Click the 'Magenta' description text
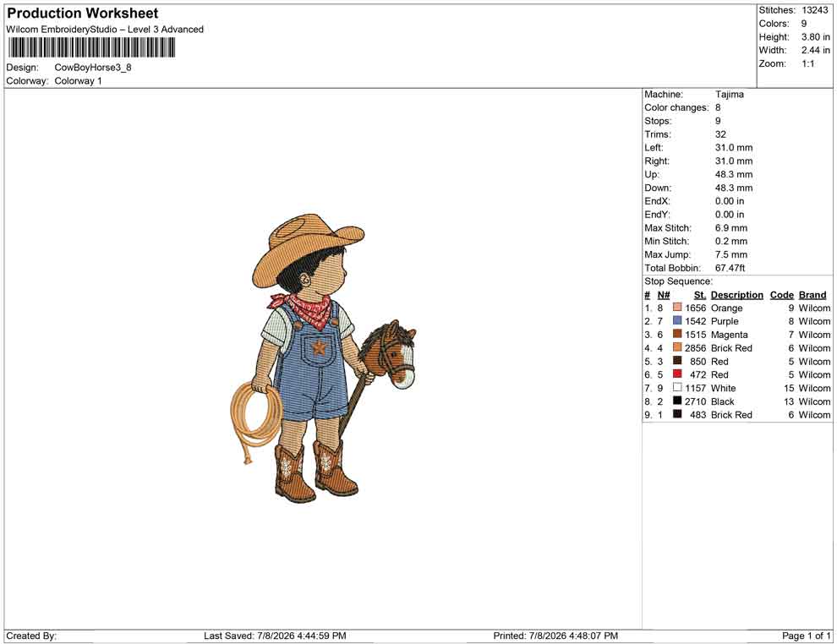 [x=729, y=335]
